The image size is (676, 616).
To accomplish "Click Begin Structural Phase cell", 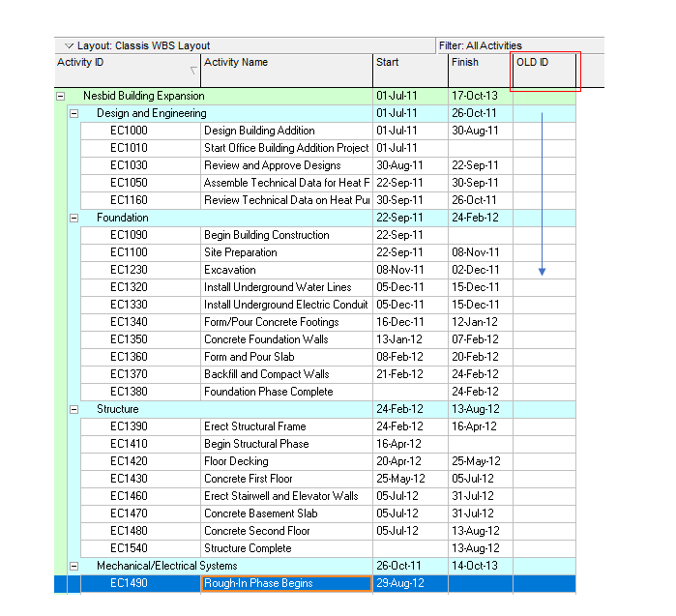I will (x=286, y=444).
